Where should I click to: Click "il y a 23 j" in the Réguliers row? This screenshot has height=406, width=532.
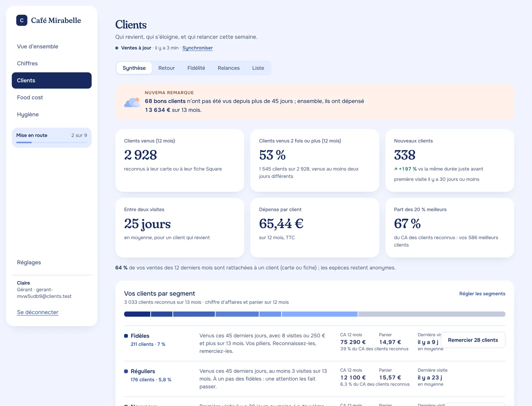pos(430,378)
